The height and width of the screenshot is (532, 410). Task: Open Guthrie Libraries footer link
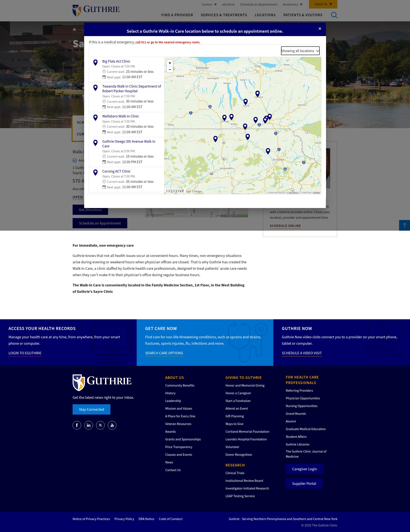coord(297,444)
